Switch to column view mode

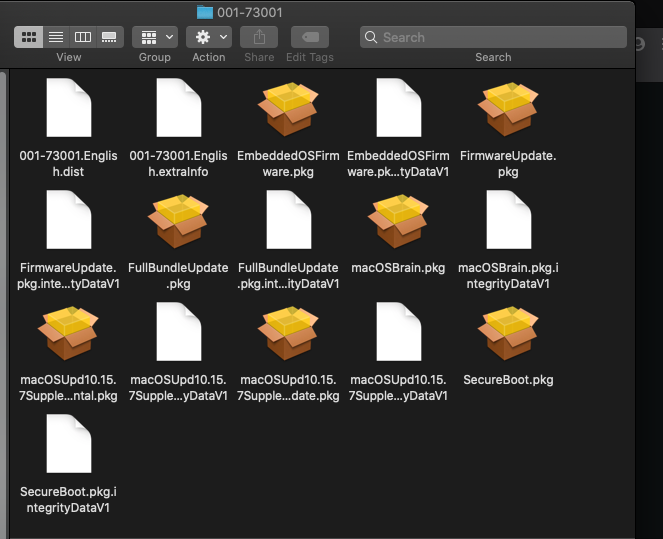pyautogui.click(x=83, y=37)
